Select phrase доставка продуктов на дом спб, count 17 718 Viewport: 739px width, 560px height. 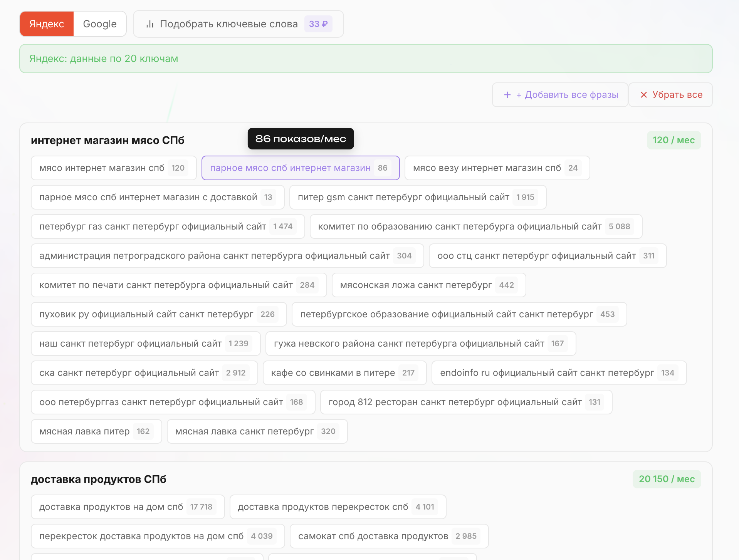pos(128,507)
